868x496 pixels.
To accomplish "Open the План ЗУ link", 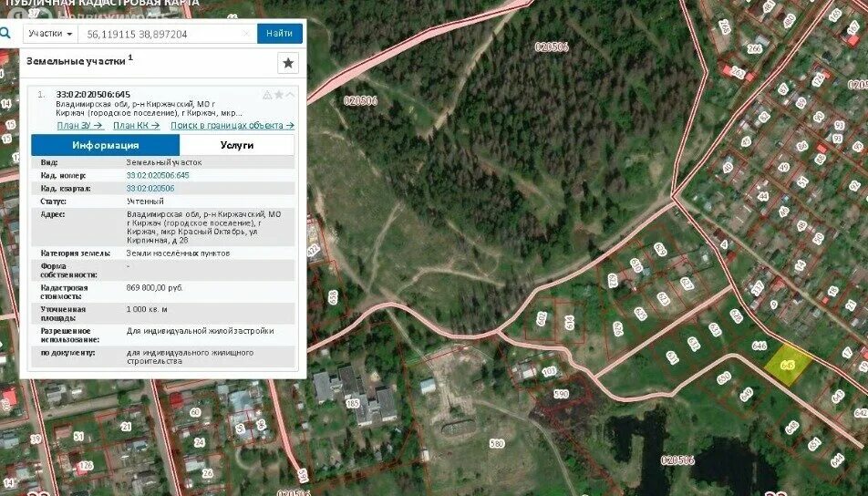I will 79,126.
